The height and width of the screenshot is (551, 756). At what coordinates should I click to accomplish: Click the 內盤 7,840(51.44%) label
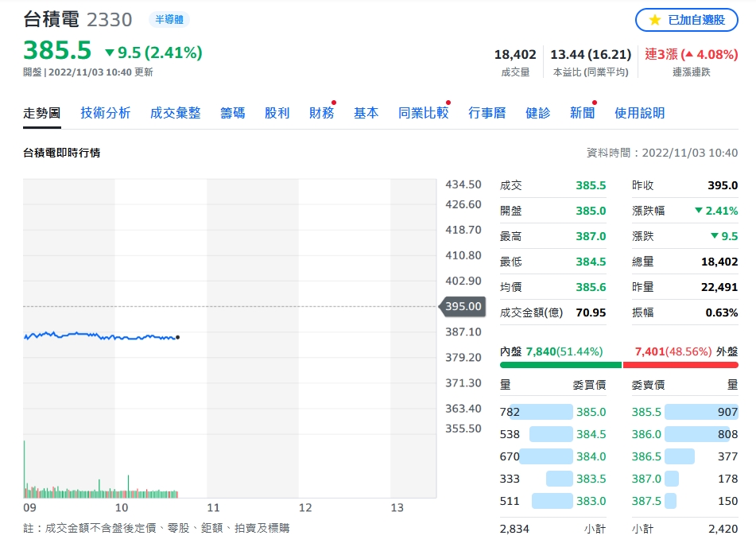[x=551, y=352]
